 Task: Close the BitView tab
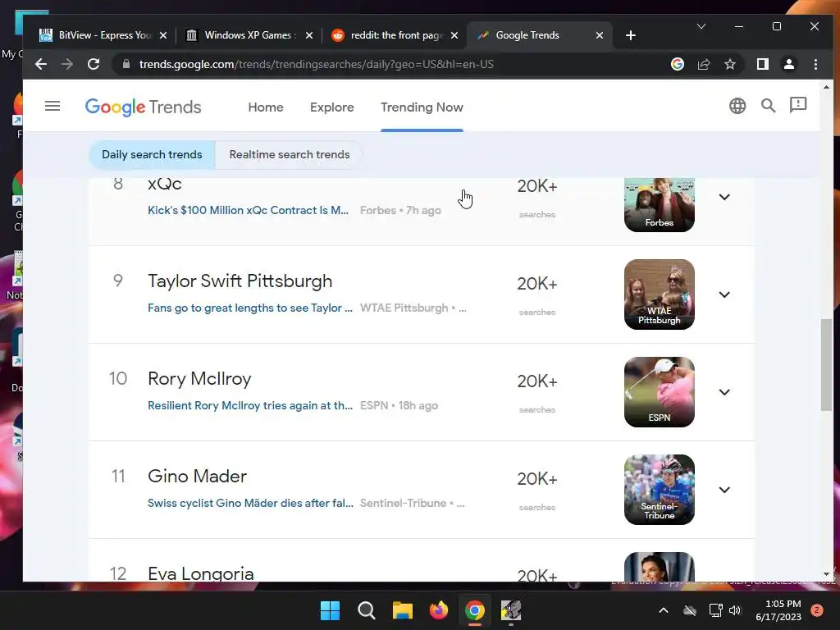point(163,35)
